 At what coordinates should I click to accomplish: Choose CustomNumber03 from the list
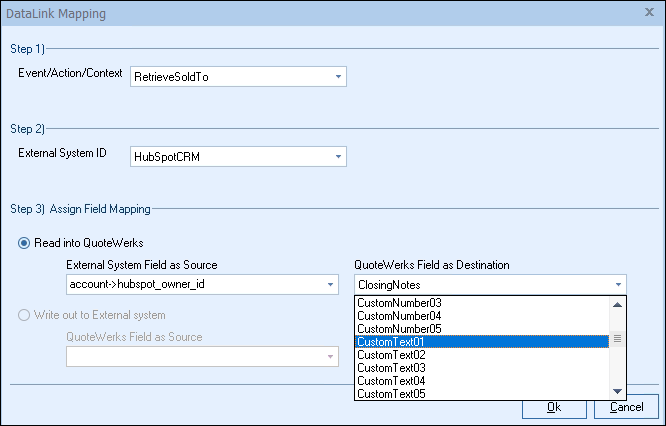(399, 302)
